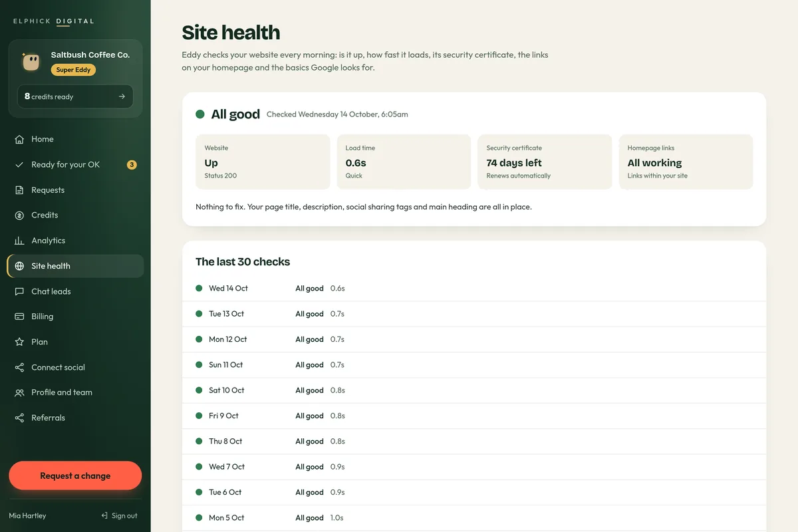Screen dimensions: 798x532
Task: Navigate to Analytics
Action: (75, 241)
